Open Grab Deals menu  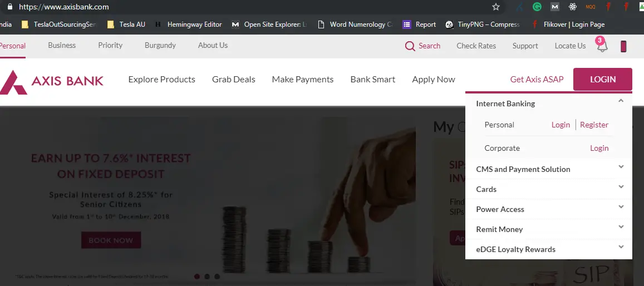pos(234,79)
